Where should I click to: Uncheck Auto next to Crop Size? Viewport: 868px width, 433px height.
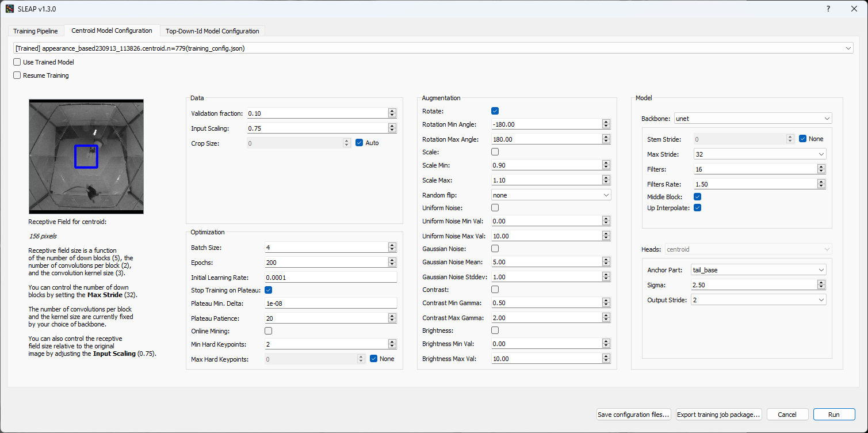[360, 142]
